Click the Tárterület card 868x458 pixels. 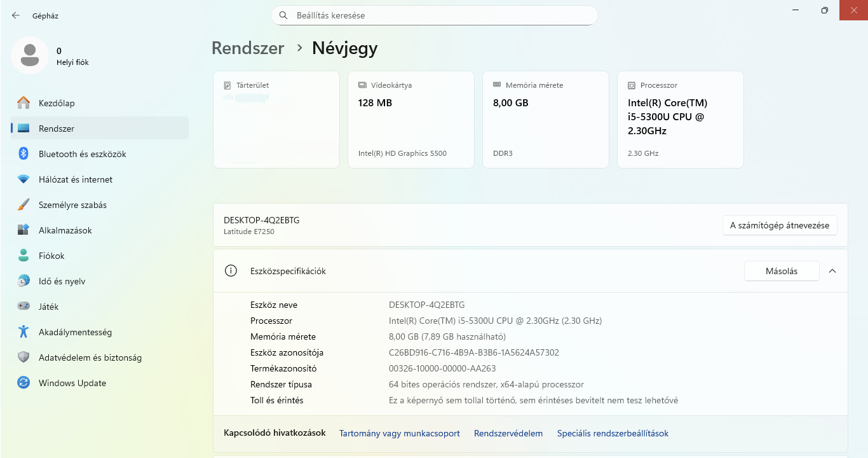(x=276, y=120)
